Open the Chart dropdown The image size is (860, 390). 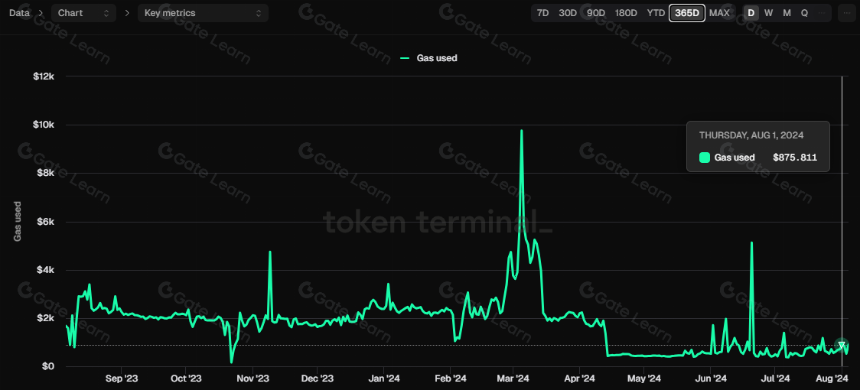[83, 13]
